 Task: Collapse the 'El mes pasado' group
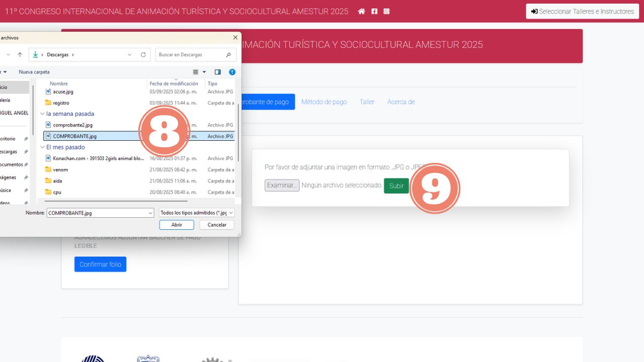pos(43,147)
